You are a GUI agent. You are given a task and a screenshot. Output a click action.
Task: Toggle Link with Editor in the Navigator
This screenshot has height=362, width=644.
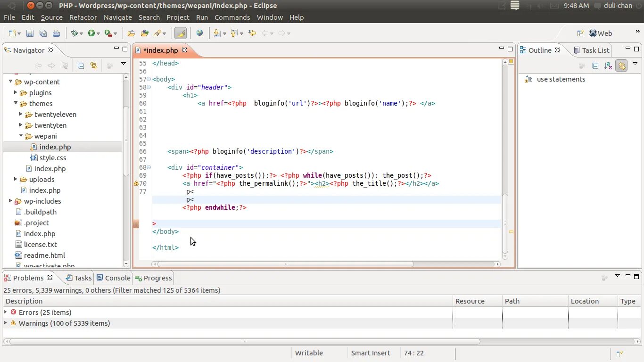tap(94, 66)
